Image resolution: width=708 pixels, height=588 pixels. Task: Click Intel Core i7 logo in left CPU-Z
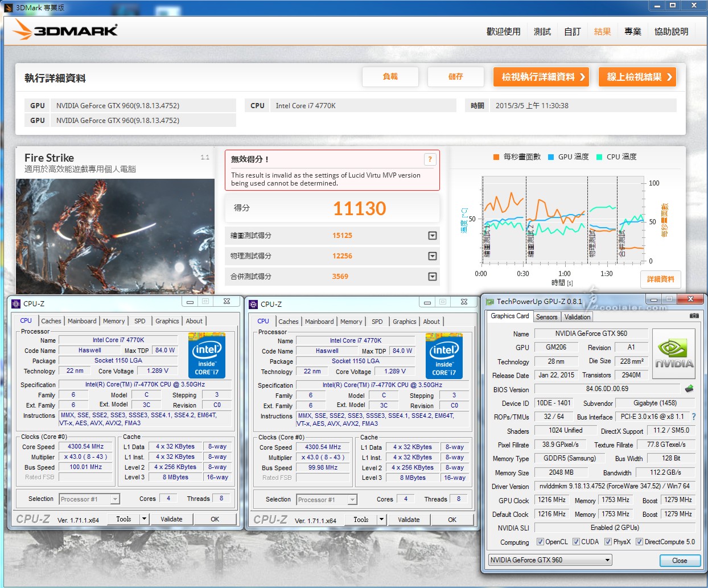pos(207,356)
